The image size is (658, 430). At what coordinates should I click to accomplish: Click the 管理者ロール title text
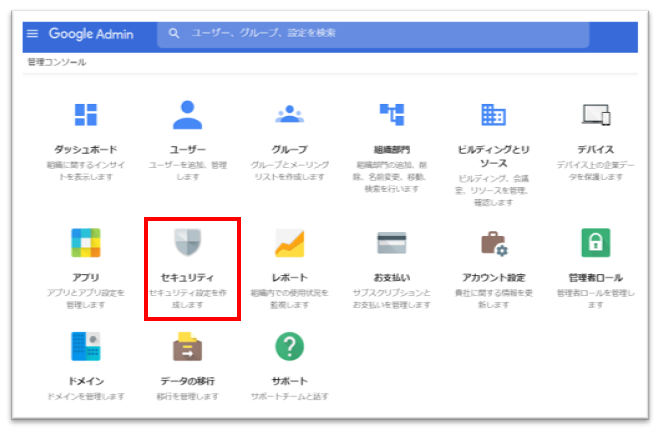click(595, 277)
